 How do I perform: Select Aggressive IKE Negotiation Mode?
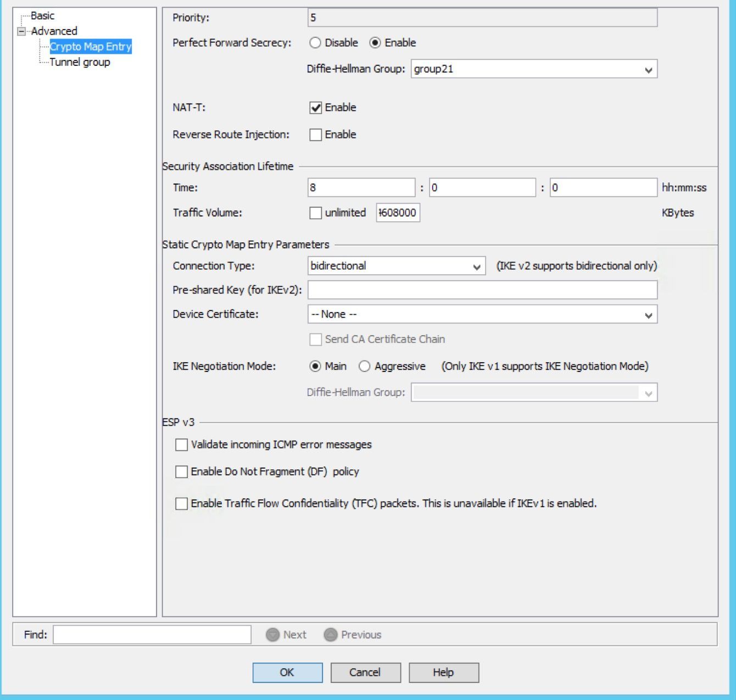tap(364, 366)
